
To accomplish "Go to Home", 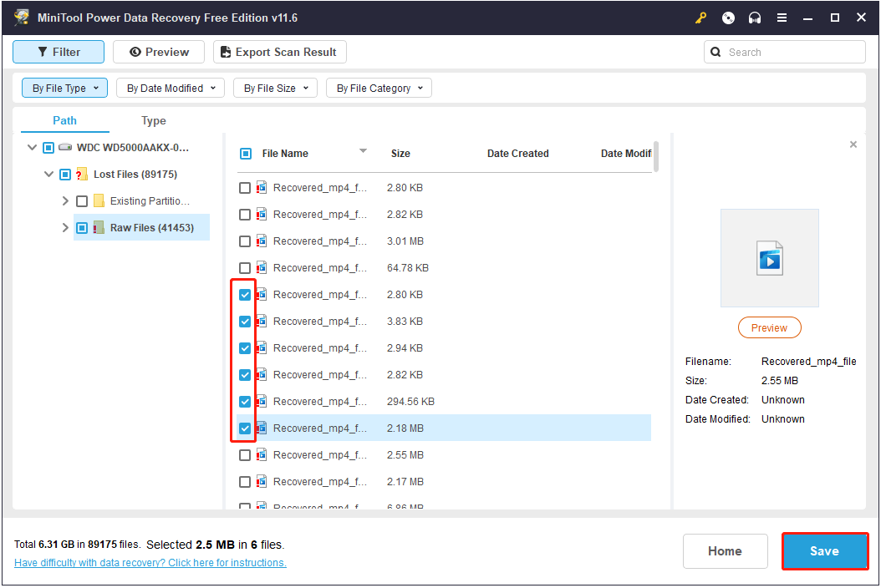I will click(725, 551).
